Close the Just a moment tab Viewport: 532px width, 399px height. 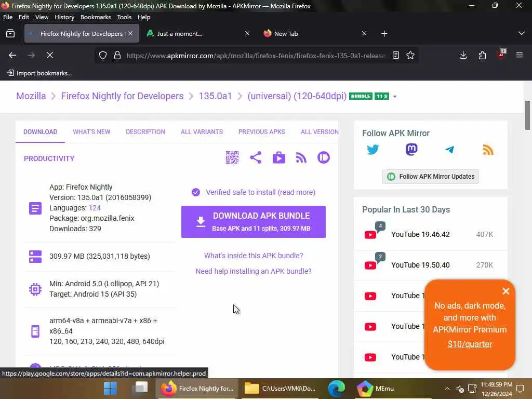click(247, 33)
